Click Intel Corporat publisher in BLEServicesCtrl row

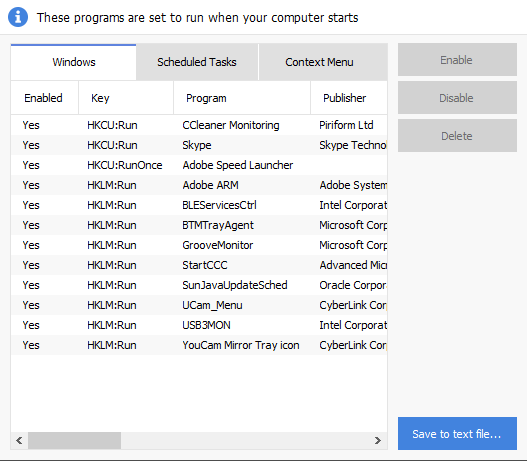click(x=353, y=205)
